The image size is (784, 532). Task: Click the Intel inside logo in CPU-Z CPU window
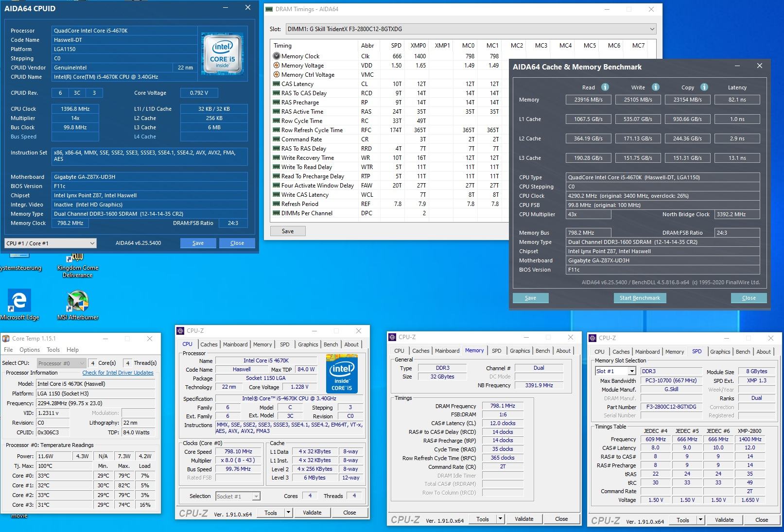[342, 374]
